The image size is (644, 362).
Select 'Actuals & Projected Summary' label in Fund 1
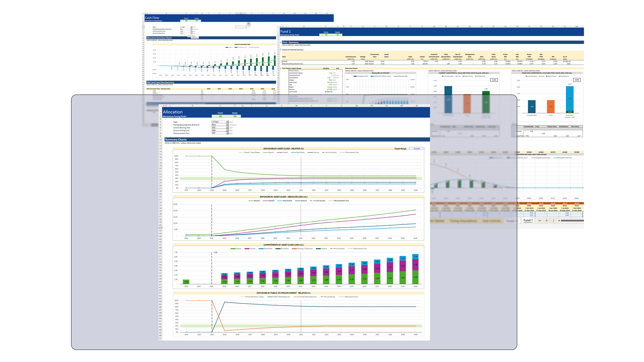pos(293,50)
